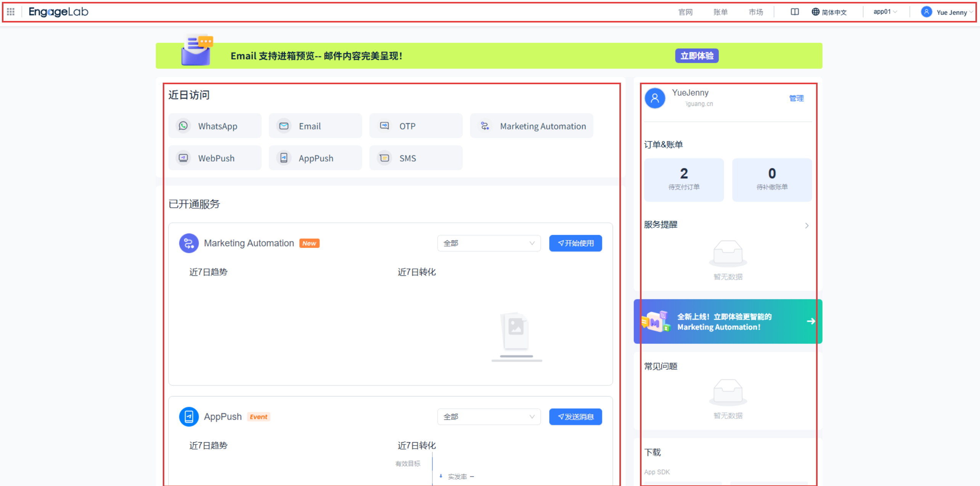Image resolution: width=980 pixels, height=486 pixels.
Task: Open the WhatsApp recent visit shortcut
Action: click(215, 126)
